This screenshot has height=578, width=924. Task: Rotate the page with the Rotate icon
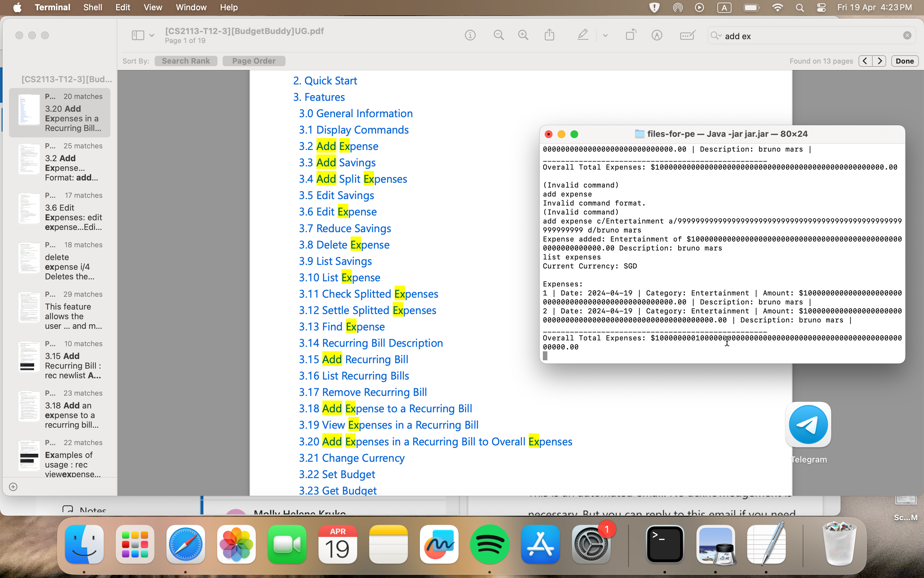tap(631, 35)
